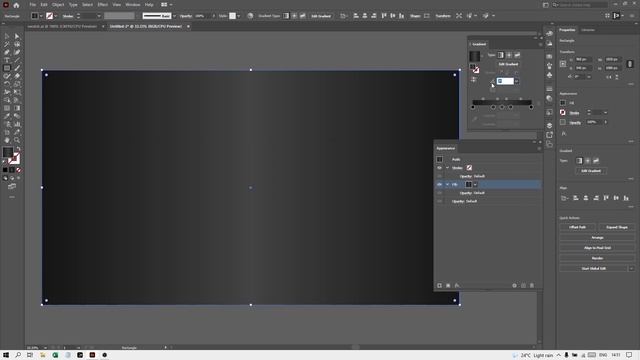Switch to Libraries tab
This screenshot has height=360, width=640.
pos(588,30)
